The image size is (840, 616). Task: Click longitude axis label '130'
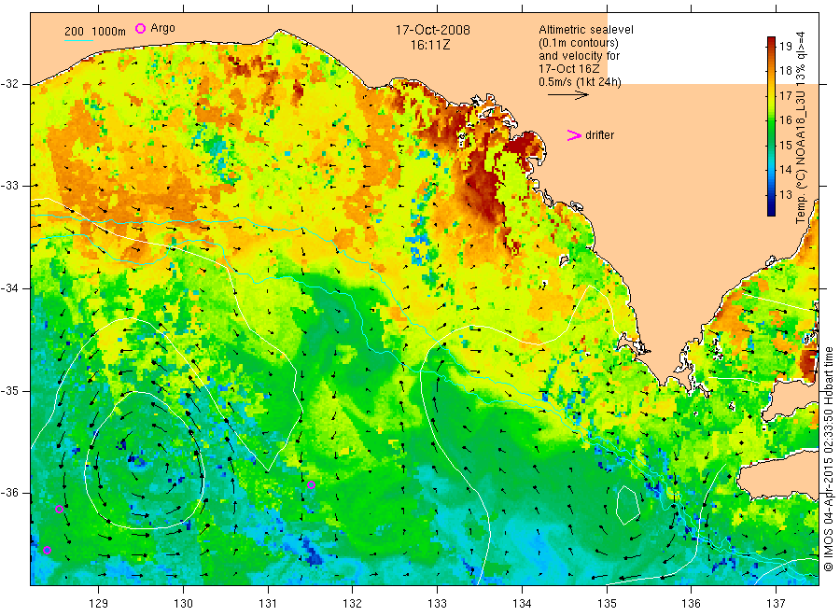pos(183,604)
